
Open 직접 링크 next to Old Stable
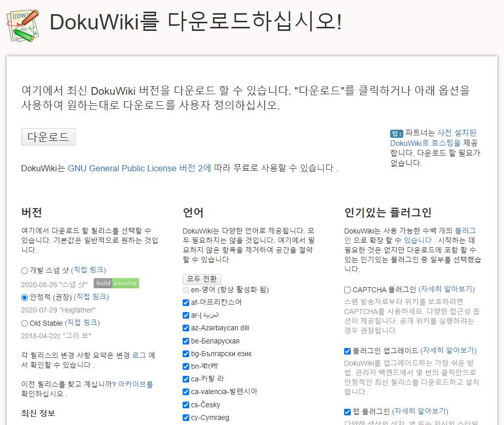coord(82,322)
